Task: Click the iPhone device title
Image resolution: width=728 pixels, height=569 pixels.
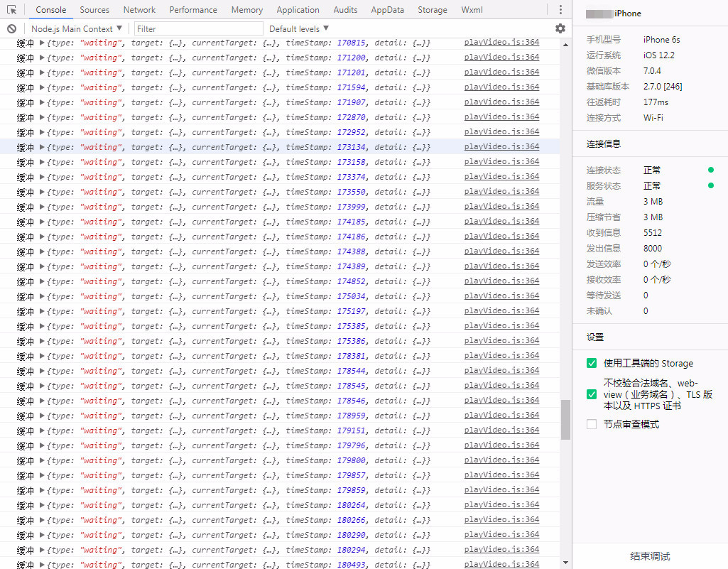Action: tap(628, 13)
